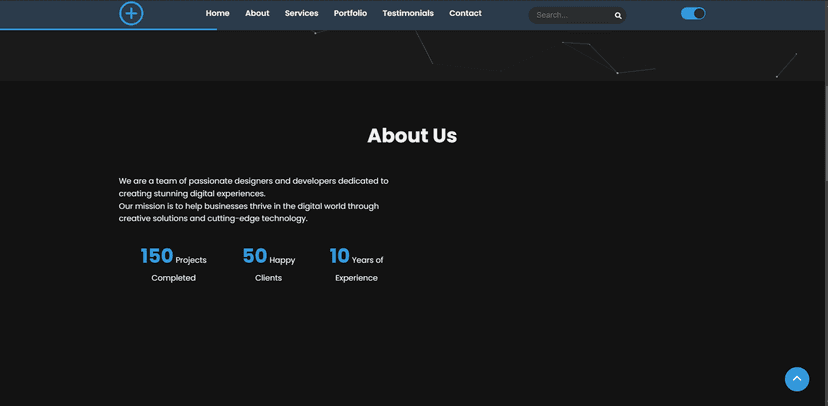Click the search magnifier icon
The image size is (828, 406).
click(618, 16)
